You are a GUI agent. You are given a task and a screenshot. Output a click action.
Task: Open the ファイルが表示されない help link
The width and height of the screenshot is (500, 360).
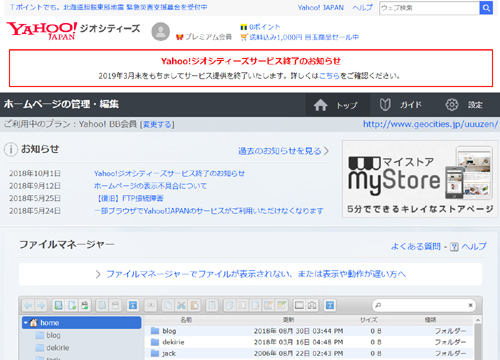[256, 274]
